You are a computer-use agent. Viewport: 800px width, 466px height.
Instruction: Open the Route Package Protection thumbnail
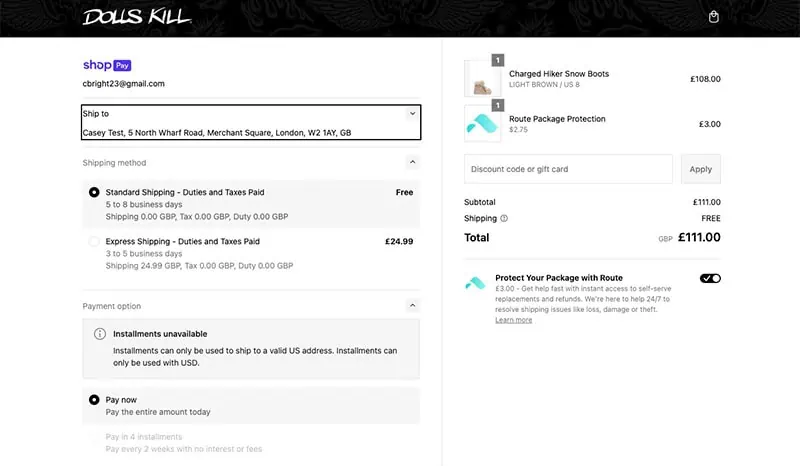click(482, 124)
